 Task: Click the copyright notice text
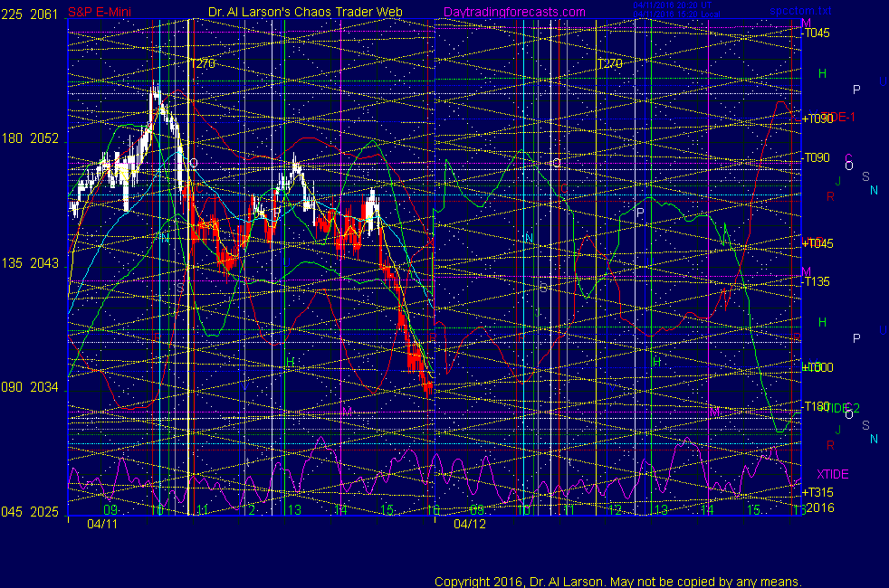[617, 581]
